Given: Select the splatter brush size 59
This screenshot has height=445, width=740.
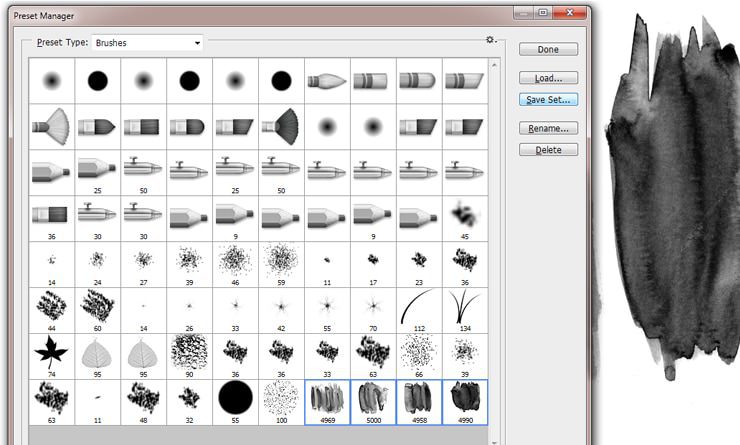Looking at the screenshot, I should (281, 265).
